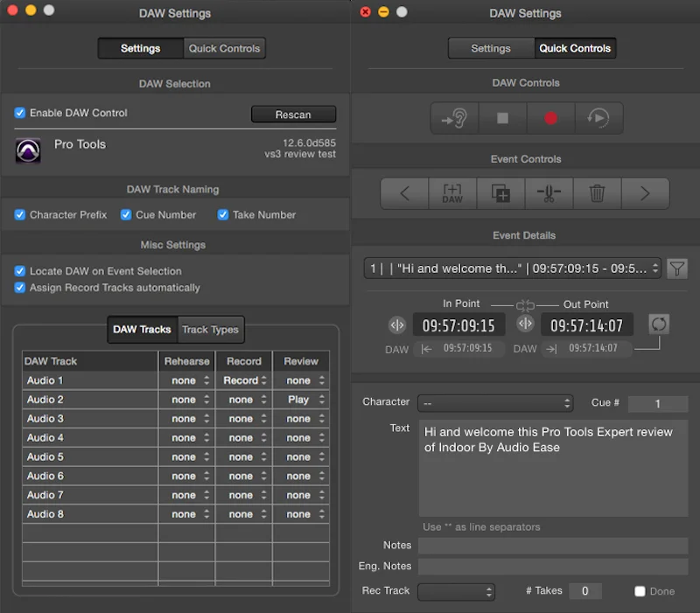The width and height of the screenshot is (700, 613).
Task: Open Audio 1 Record dropdown
Action: pos(244,380)
